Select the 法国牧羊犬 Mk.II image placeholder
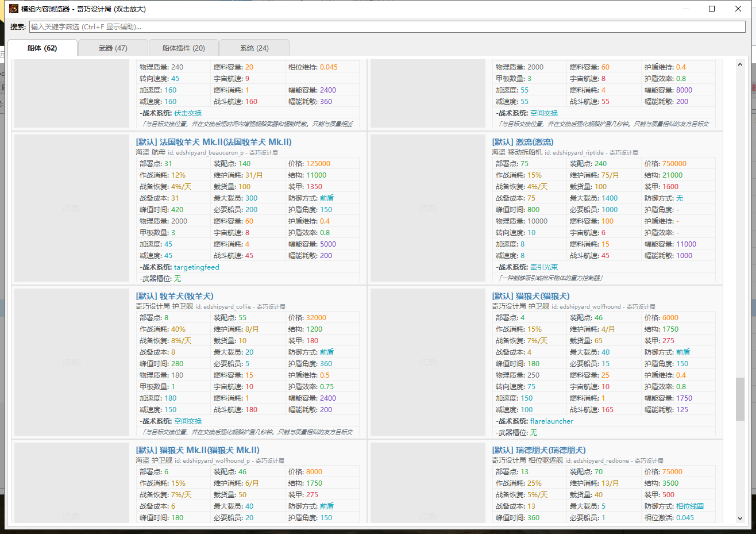The image size is (756, 534). click(72, 208)
